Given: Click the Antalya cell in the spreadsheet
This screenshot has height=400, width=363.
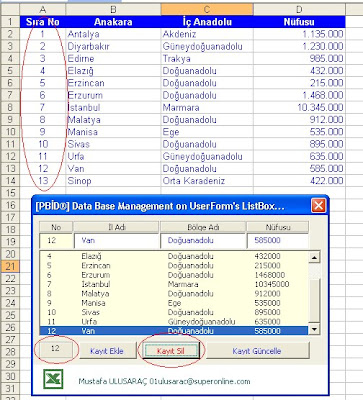Looking at the screenshot, I should 113,34.
